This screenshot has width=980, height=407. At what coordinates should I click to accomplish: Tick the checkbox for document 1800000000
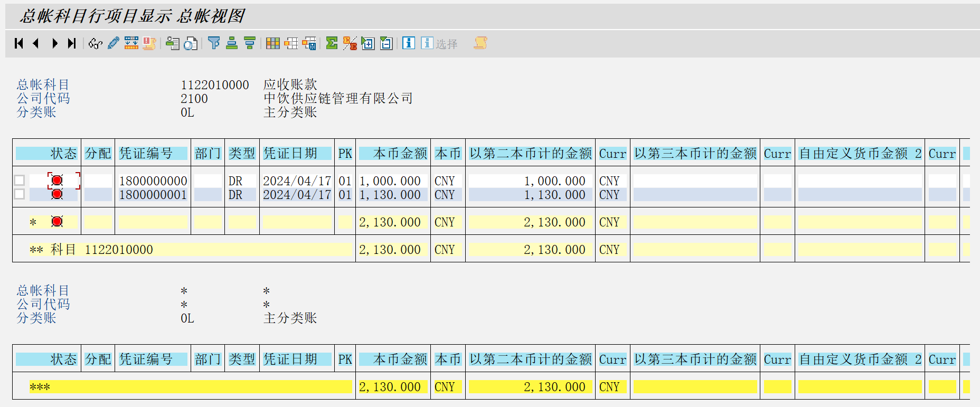[x=20, y=181]
